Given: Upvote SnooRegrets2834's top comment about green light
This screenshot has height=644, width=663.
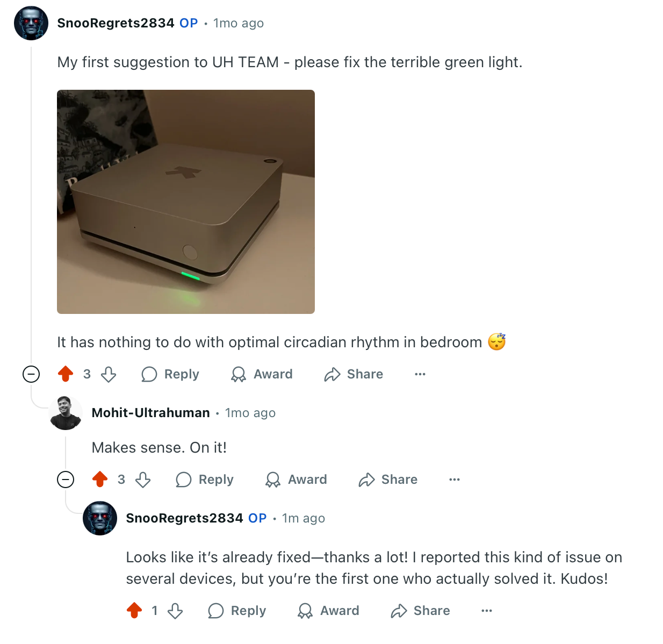Looking at the screenshot, I should [x=66, y=374].
